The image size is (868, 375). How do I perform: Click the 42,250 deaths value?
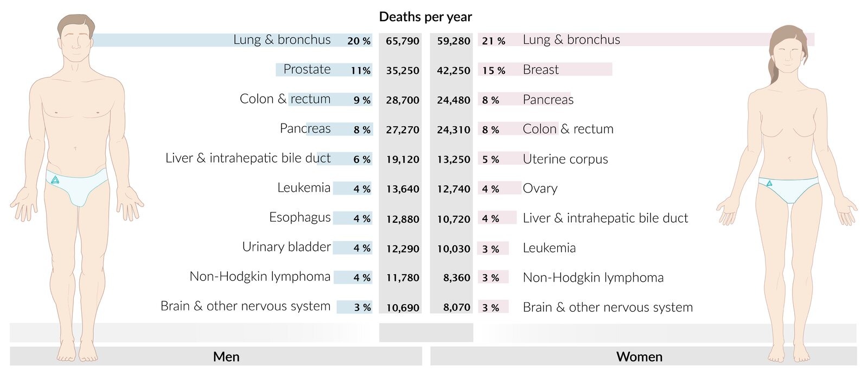pyautogui.click(x=454, y=70)
